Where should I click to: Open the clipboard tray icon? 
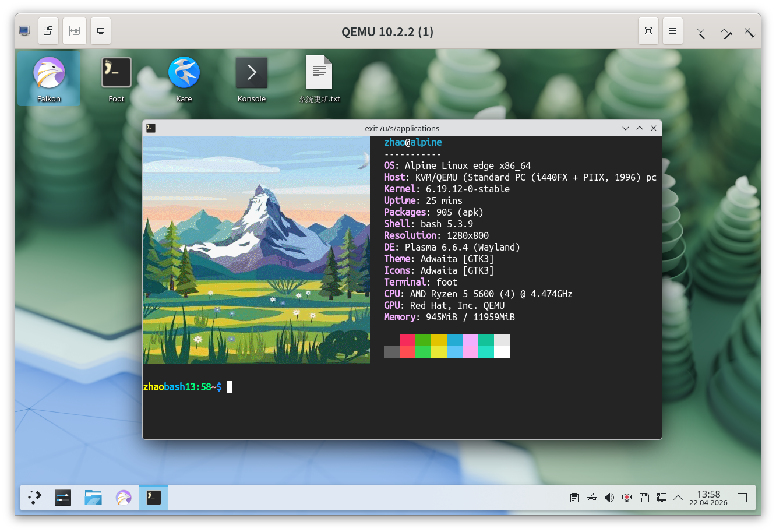coord(574,498)
